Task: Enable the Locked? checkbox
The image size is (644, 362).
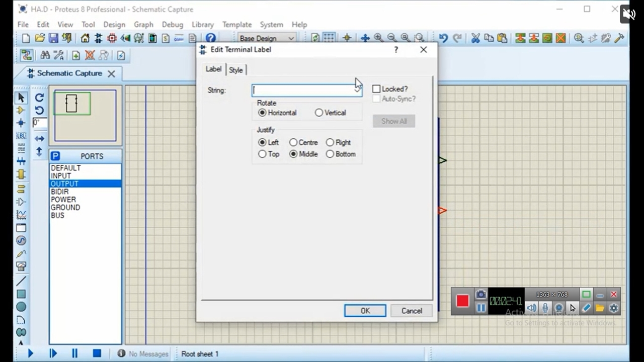Action: pos(376,89)
